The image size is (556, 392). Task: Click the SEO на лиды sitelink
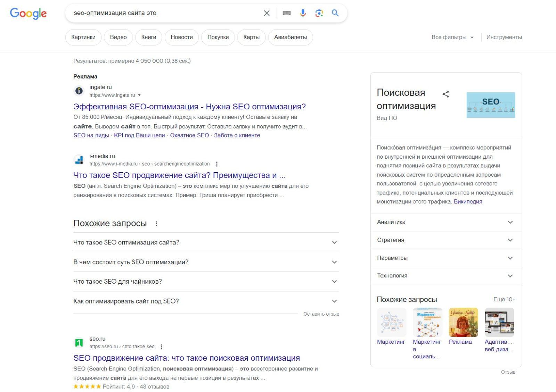pyautogui.click(x=91, y=135)
